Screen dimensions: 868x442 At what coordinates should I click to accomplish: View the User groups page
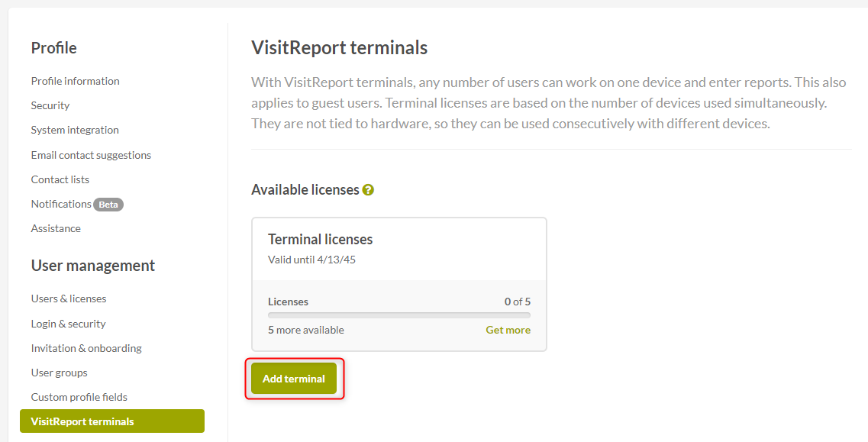tap(59, 373)
